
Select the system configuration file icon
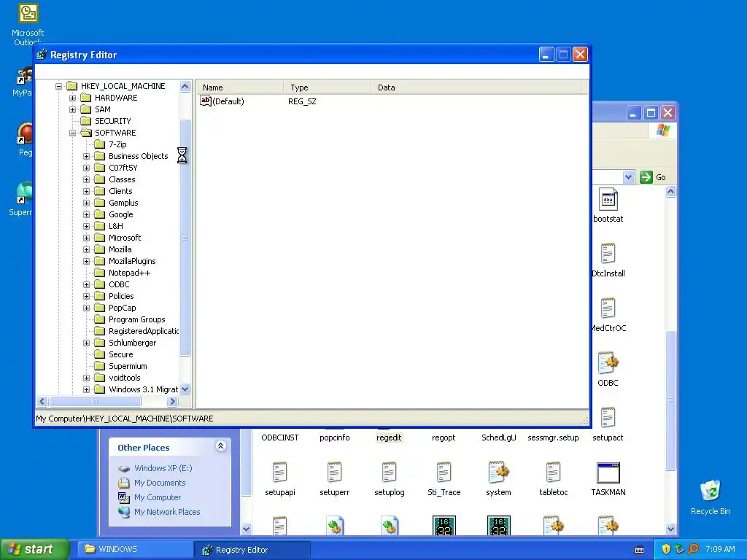click(x=498, y=472)
